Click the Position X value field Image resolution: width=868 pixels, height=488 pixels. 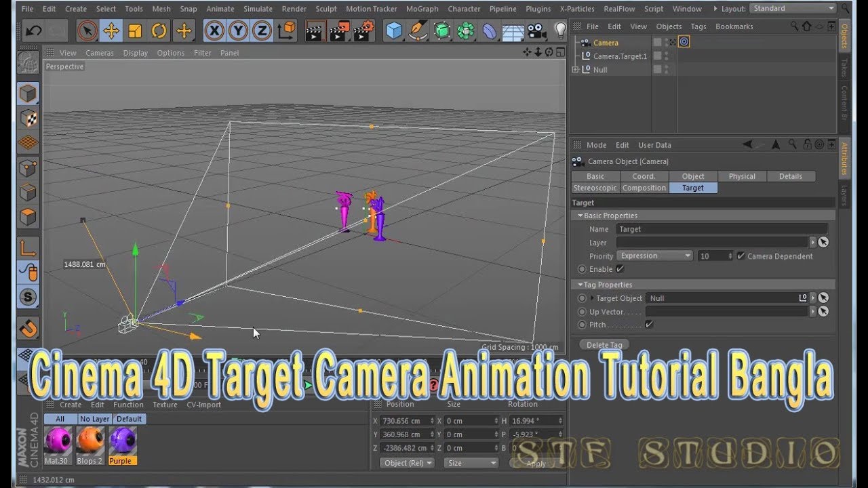click(406, 421)
